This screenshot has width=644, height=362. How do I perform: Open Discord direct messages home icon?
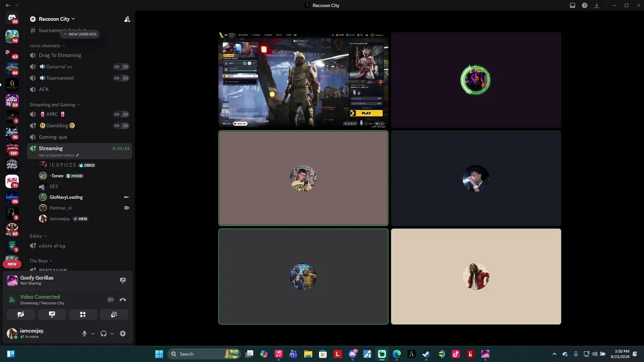[x=12, y=19]
